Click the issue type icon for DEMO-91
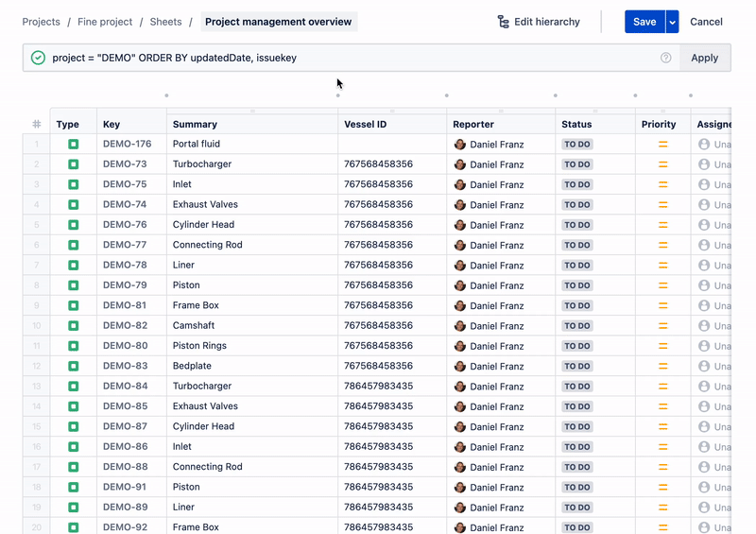756x534 pixels. (x=74, y=487)
